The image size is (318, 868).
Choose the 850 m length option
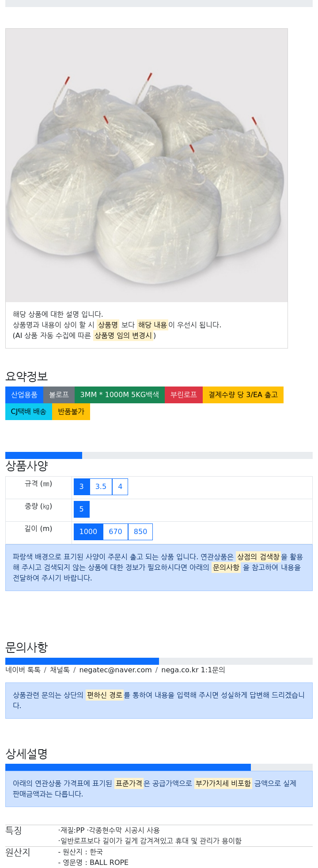click(140, 532)
